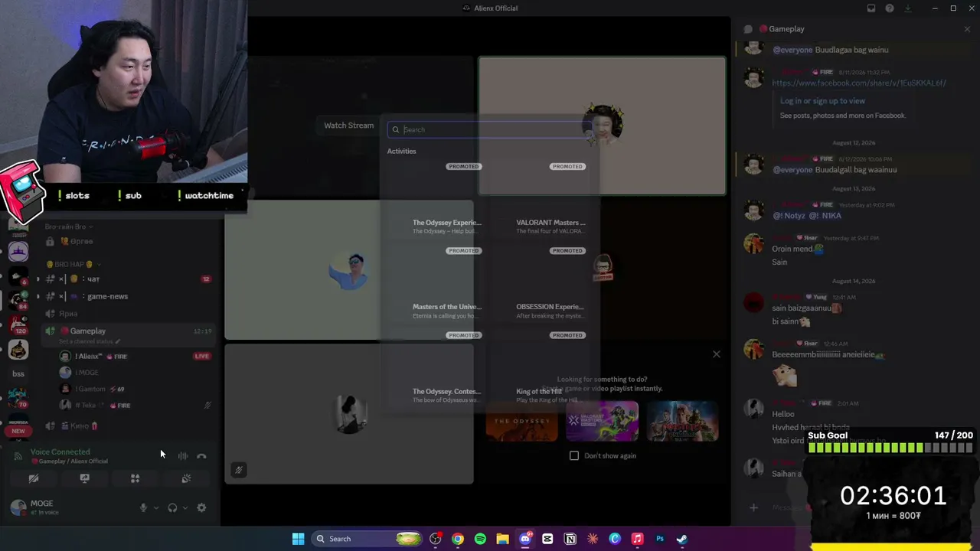
Task: Click the MOGE user profile panel
Action: pos(70,507)
